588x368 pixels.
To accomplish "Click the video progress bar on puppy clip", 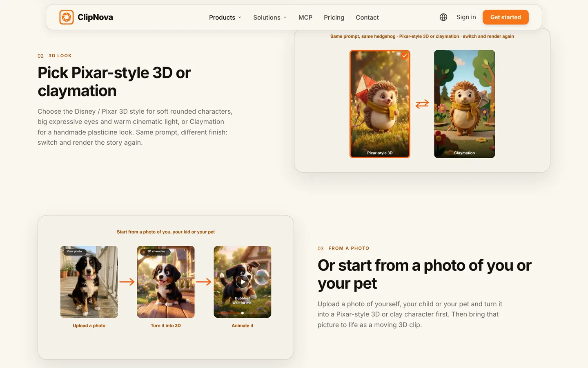I will tap(243, 313).
